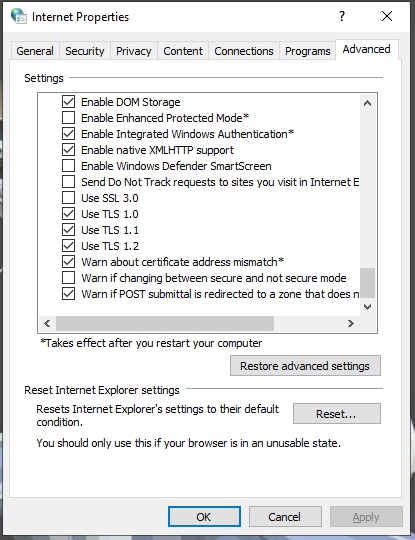Enable Enhanced Protected Mode checkbox

point(68,118)
